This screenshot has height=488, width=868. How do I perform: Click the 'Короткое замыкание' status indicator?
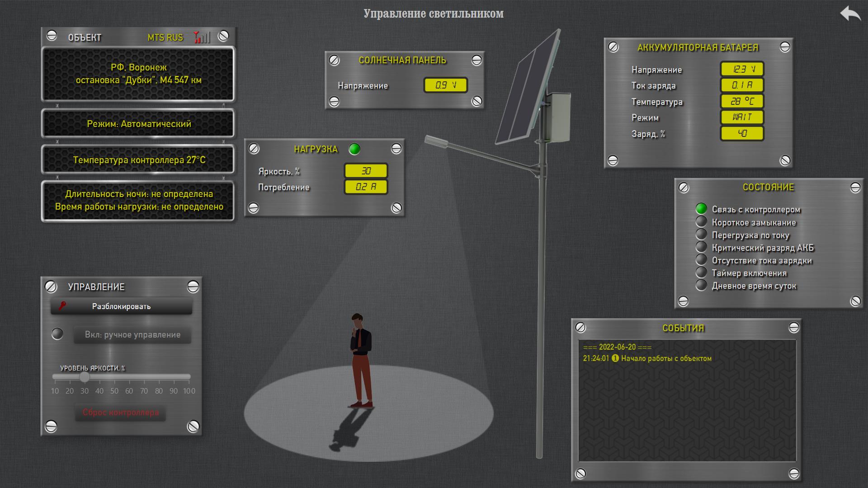coord(701,222)
